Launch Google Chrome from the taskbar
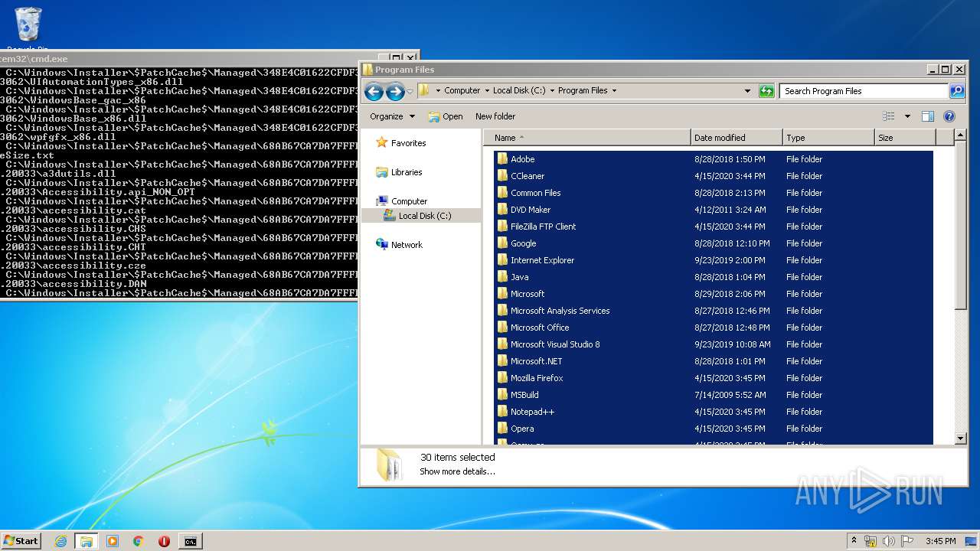Image resolution: width=980 pixels, height=551 pixels. [138, 541]
